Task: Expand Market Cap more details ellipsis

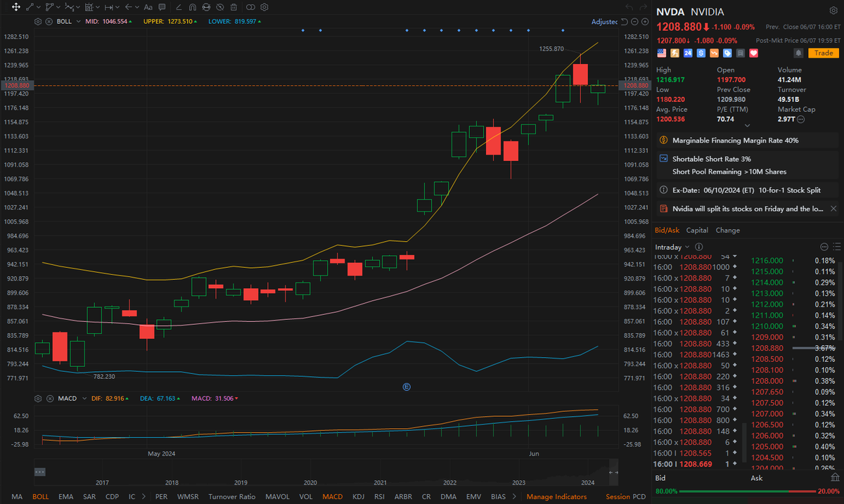Action: pyautogui.click(x=801, y=119)
